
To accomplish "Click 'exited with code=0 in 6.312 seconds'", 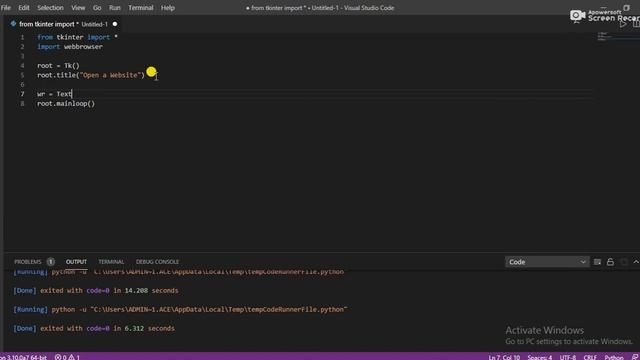I will click(107, 329).
